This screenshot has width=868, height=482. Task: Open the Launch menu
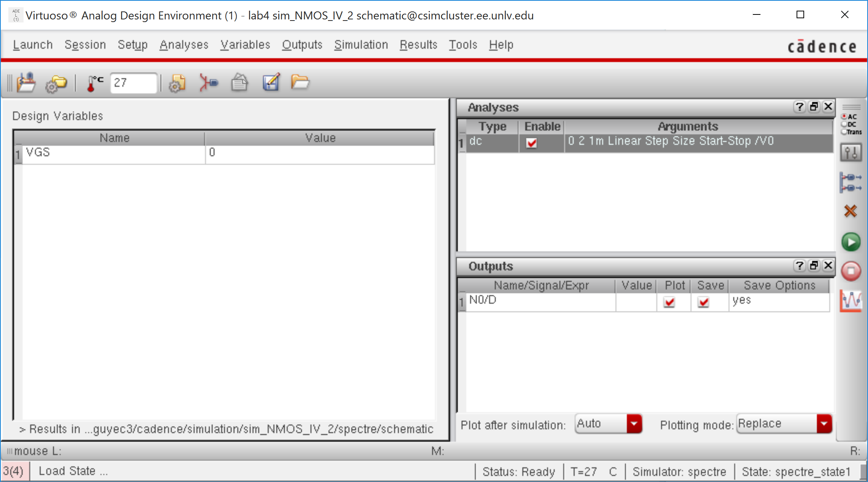pos(33,45)
